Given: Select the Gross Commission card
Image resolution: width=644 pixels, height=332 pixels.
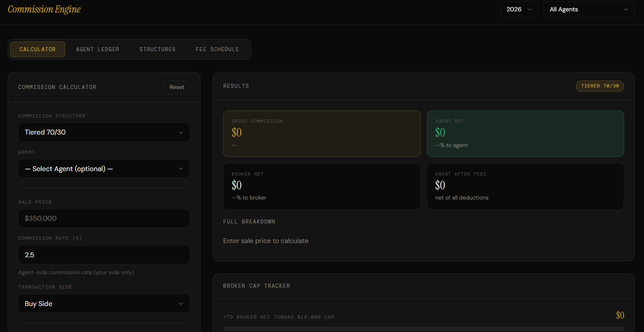Looking at the screenshot, I should point(322,134).
